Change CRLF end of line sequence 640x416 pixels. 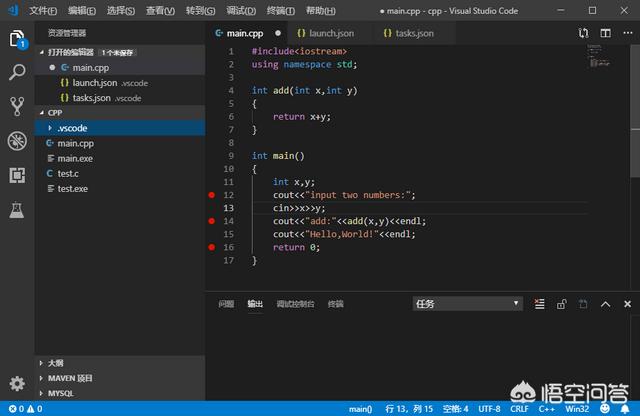coord(519,409)
